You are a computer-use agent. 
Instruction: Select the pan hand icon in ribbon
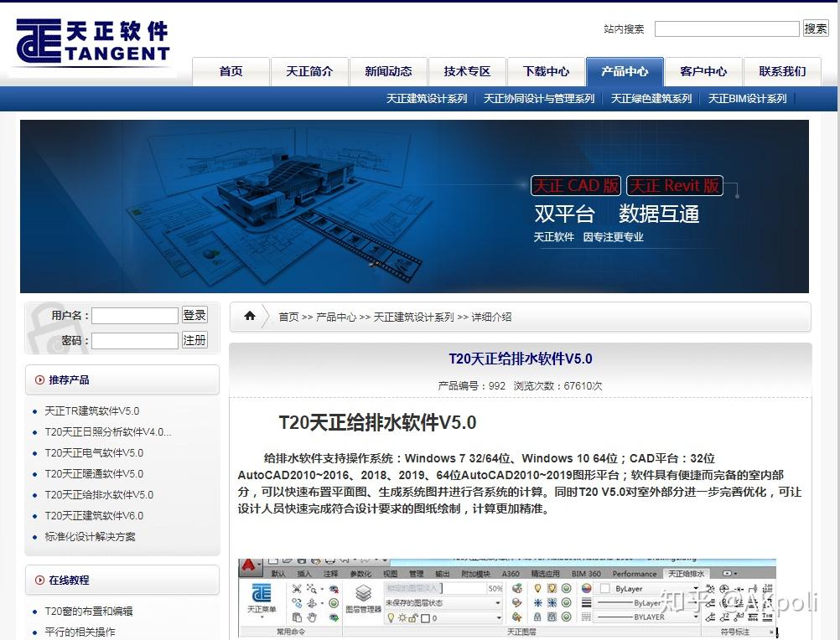tap(312, 617)
